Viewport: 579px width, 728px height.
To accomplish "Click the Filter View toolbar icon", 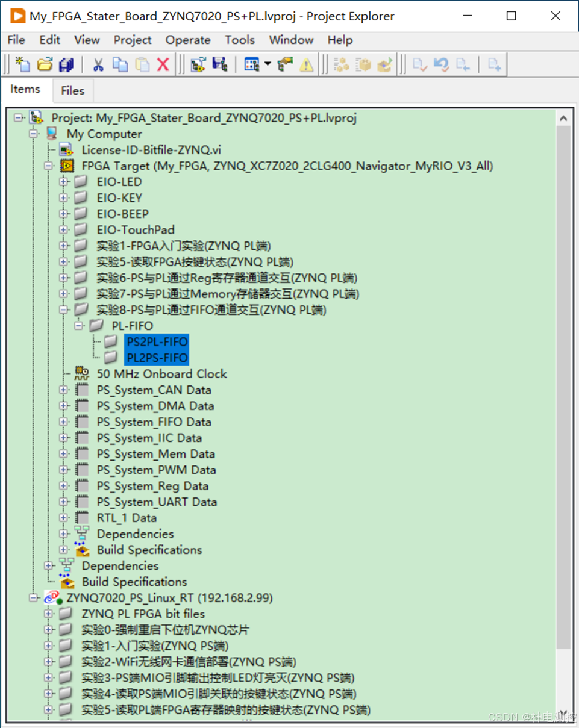I will click(x=252, y=64).
